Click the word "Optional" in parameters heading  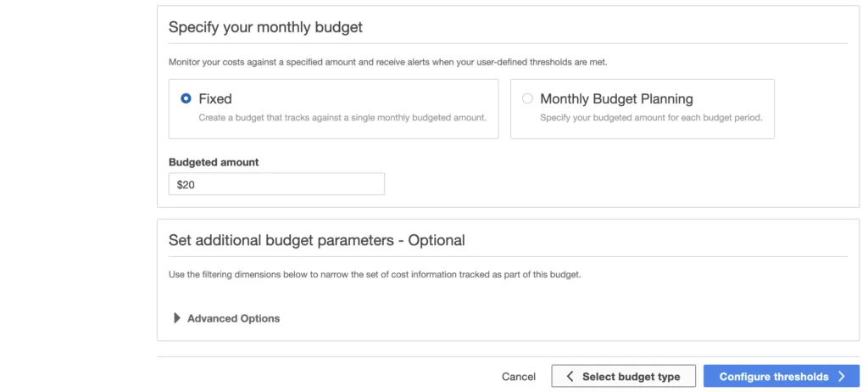(x=437, y=240)
